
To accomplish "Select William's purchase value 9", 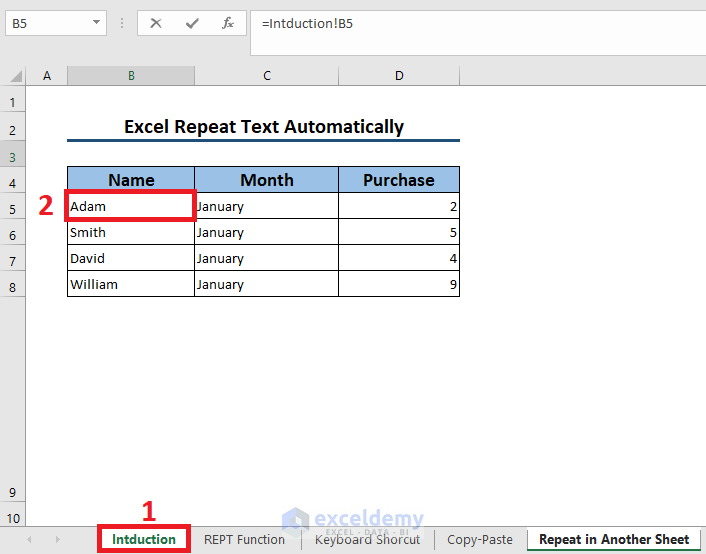I will [399, 284].
